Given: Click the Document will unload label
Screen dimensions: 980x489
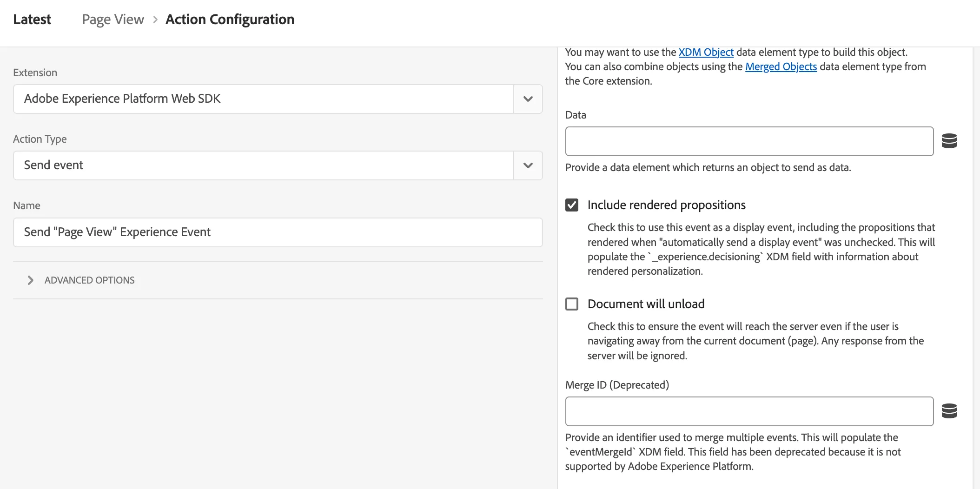Looking at the screenshot, I should [646, 304].
